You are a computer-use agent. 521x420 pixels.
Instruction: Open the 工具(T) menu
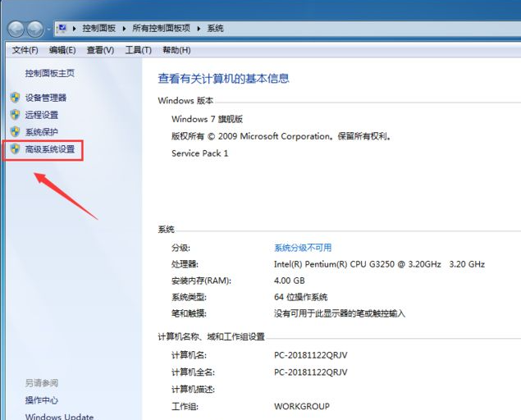138,50
